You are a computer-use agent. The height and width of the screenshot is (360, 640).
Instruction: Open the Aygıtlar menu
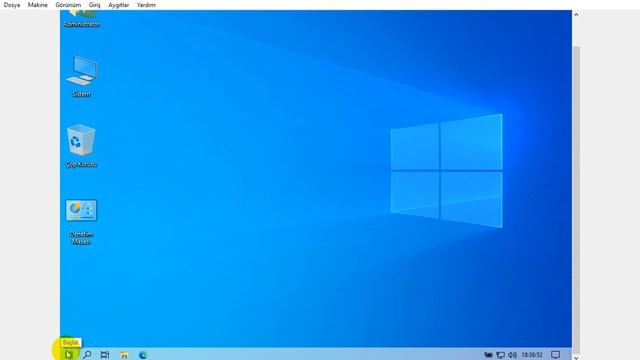(x=119, y=5)
